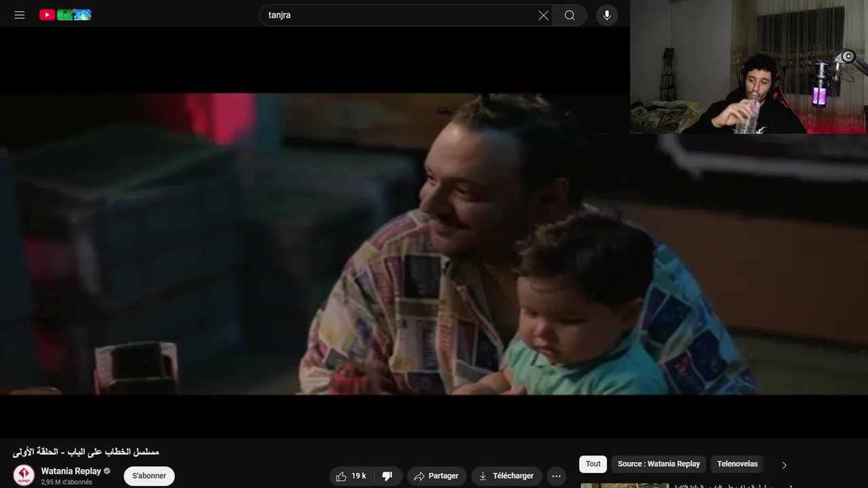The image size is (868, 488).
Task: Open the Watania Replay channel avatar
Action: click(x=24, y=475)
